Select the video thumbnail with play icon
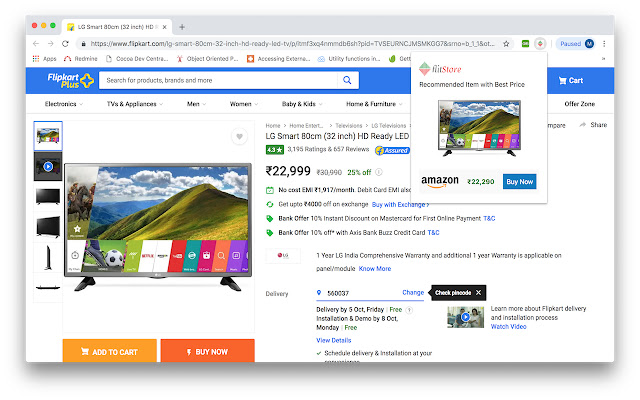640x400 pixels. coord(48,167)
